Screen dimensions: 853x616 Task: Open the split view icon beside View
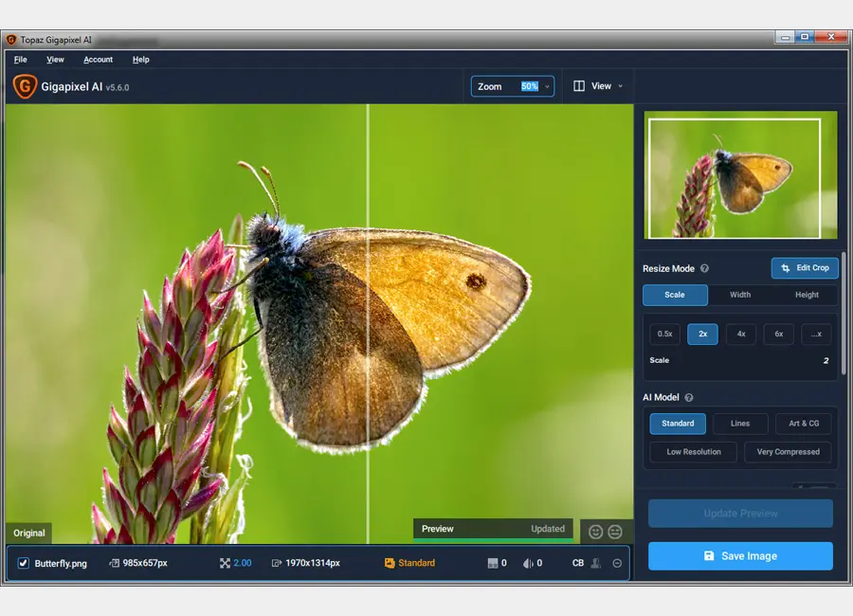pyautogui.click(x=579, y=85)
